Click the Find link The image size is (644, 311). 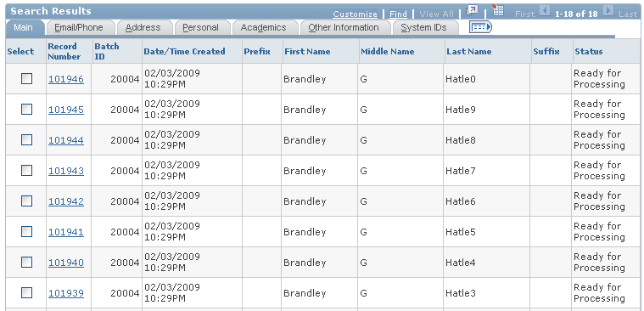tap(398, 14)
